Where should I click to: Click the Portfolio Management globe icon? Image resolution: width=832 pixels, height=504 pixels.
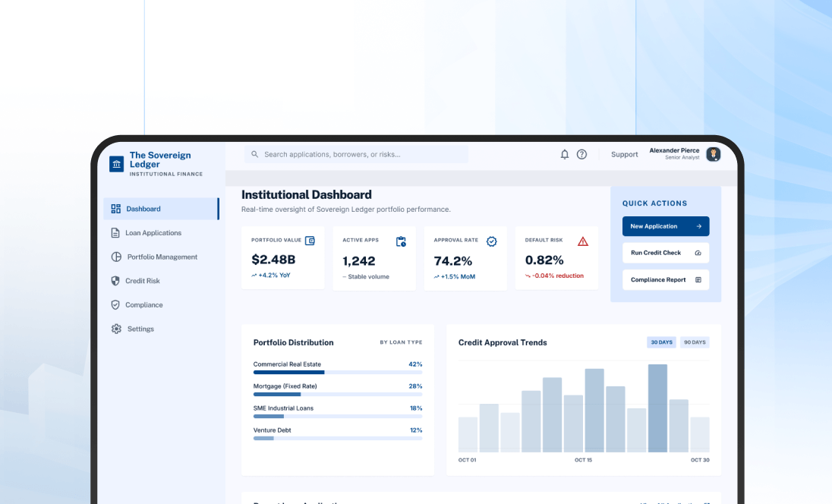click(116, 257)
